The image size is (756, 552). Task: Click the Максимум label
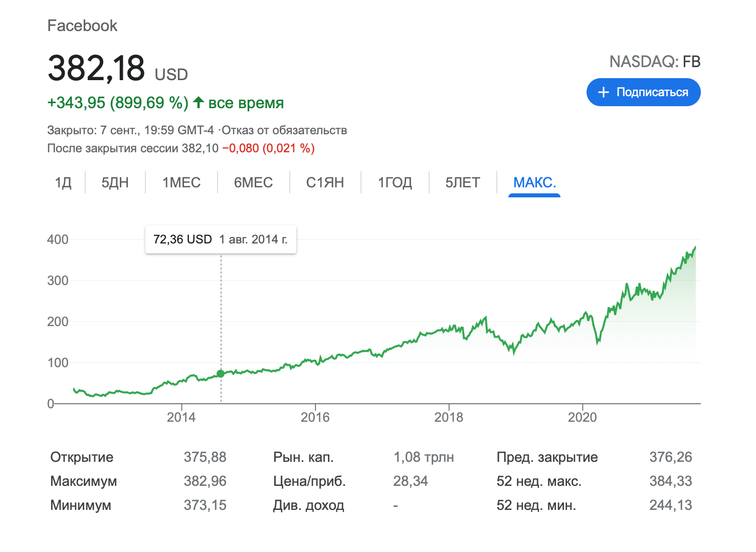point(84,481)
